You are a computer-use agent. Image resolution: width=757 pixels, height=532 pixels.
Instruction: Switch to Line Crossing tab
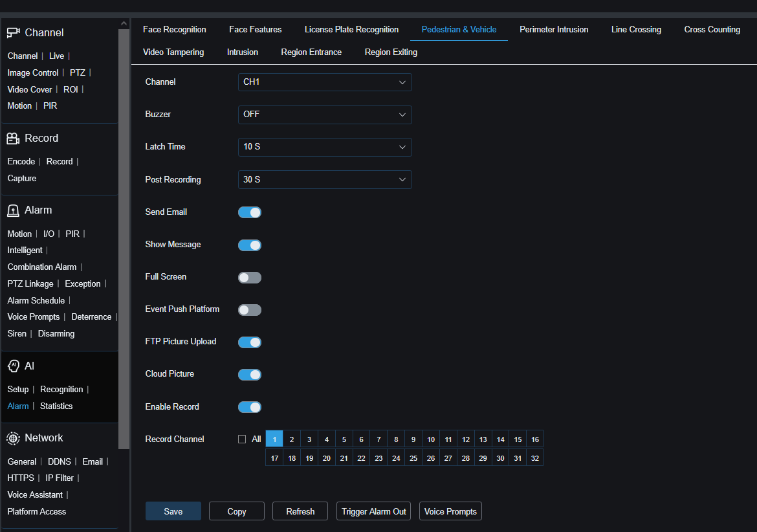pyautogui.click(x=636, y=30)
